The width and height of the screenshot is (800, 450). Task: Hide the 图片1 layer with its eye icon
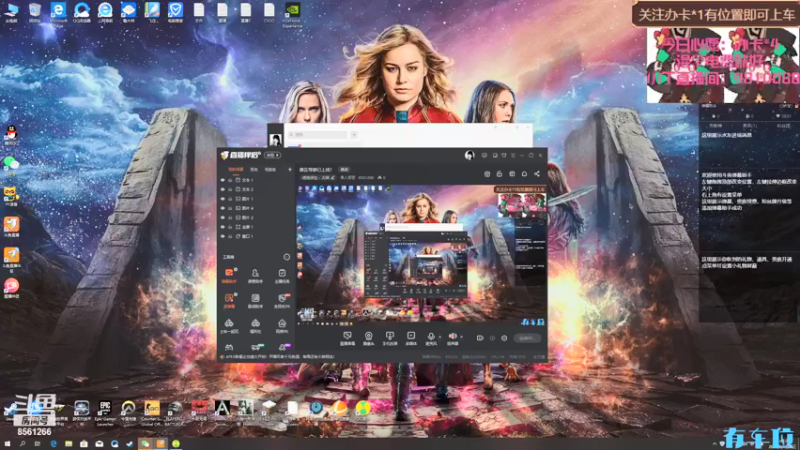[x=222, y=199]
